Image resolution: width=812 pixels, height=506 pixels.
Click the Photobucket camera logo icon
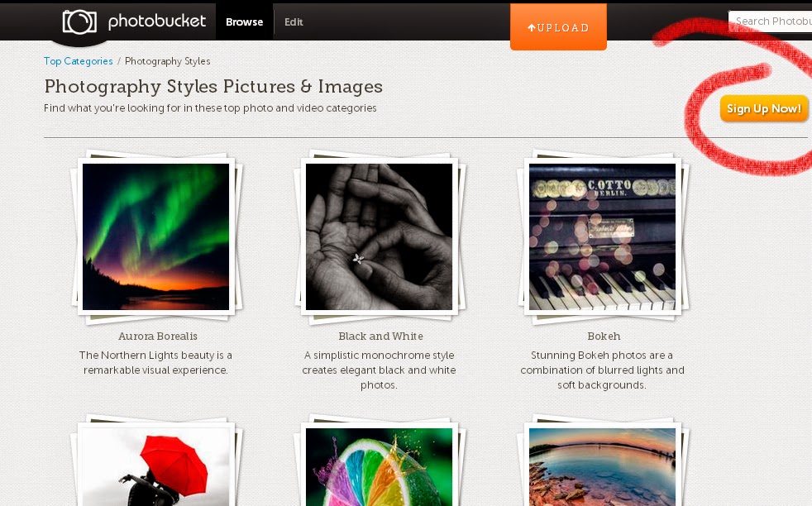(79, 21)
